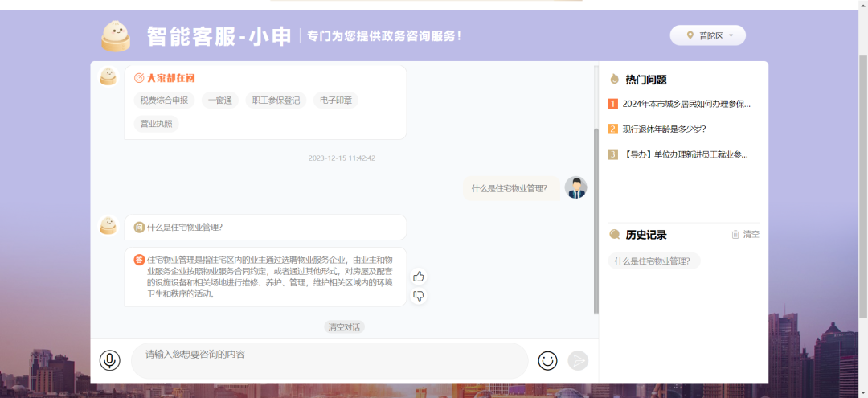Open hot question about 2024年城乡居民参保
Screen dimensions: 868x398
[x=686, y=104]
